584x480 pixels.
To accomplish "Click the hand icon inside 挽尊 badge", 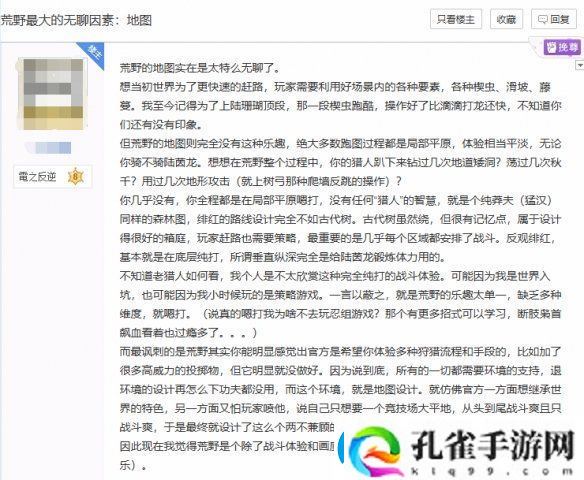I will [x=552, y=47].
